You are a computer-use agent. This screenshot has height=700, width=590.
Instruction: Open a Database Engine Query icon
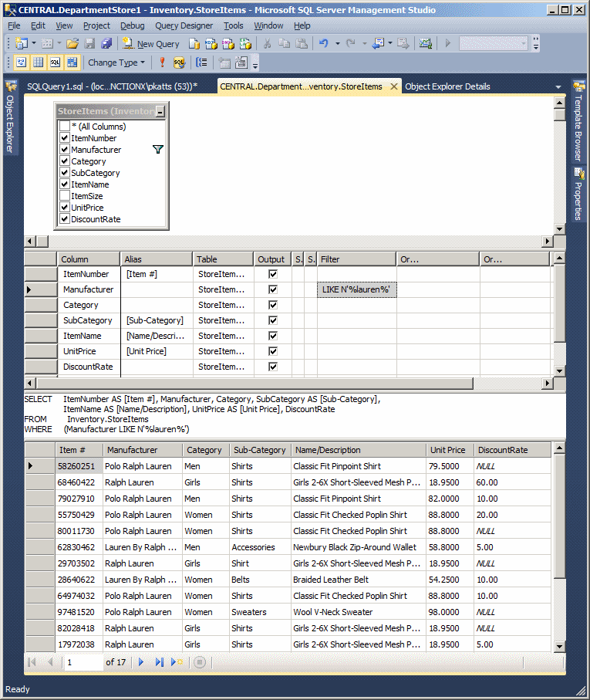pyautogui.click(x=194, y=43)
